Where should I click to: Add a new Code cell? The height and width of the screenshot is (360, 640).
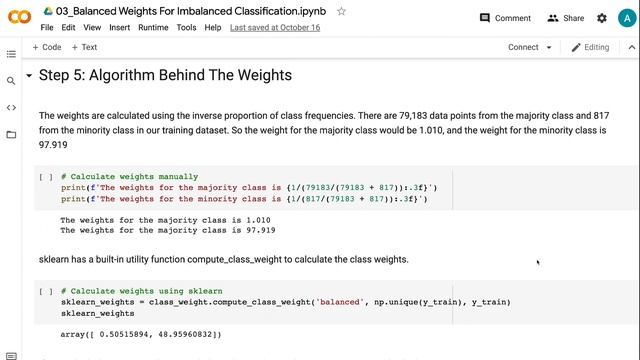(47, 47)
